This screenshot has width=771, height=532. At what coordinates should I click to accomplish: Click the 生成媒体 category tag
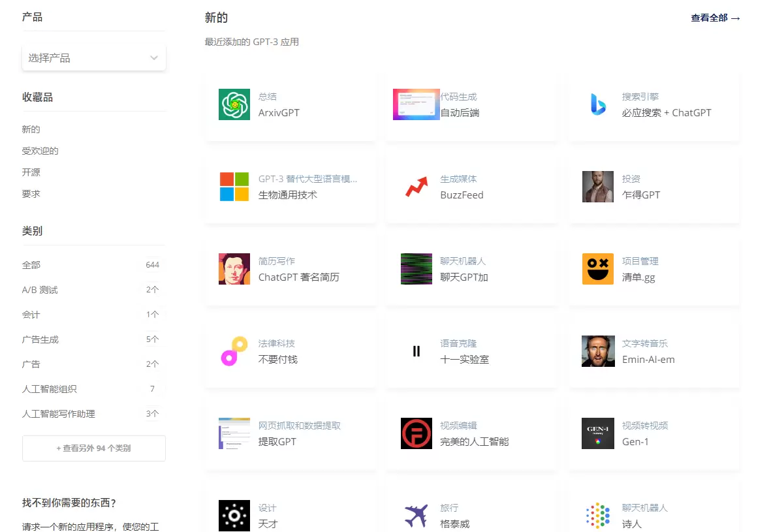pos(458,179)
